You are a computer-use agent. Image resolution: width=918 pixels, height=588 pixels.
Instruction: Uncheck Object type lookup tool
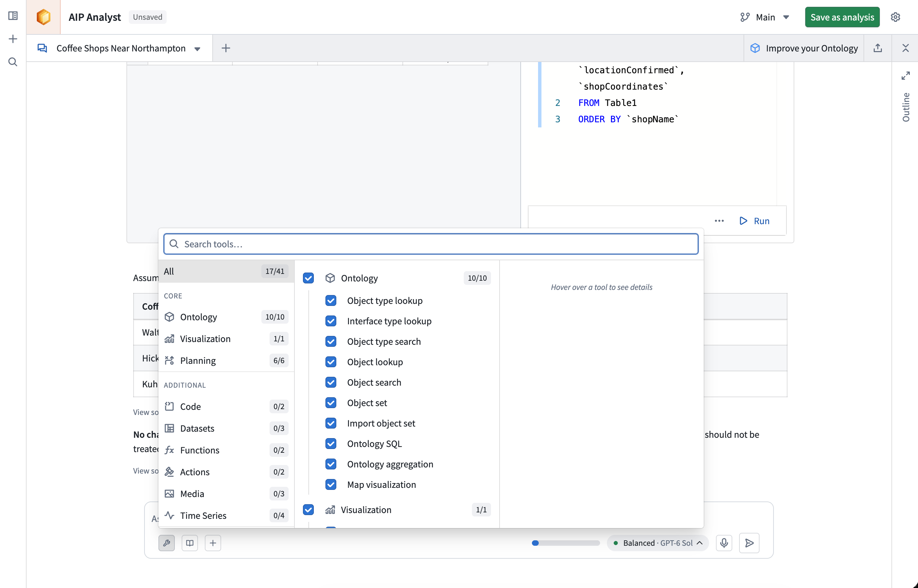pyautogui.click(x=331, y=300)
